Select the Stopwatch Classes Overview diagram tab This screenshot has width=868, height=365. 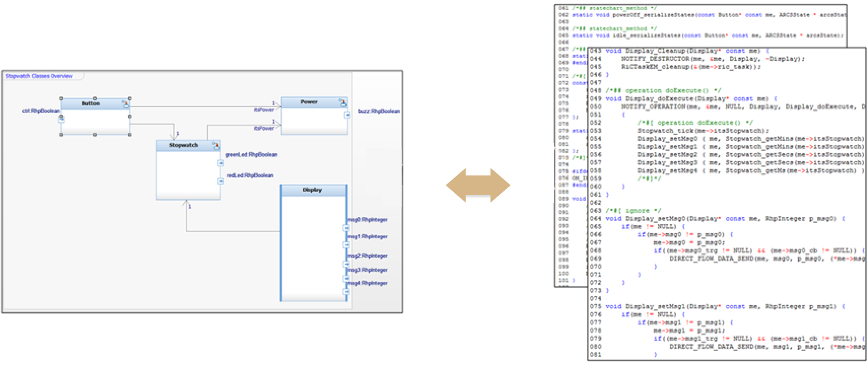point(39,76)
